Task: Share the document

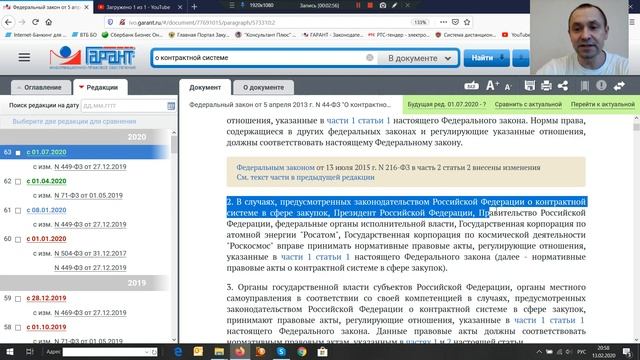Action: click(x=563, y=85)
